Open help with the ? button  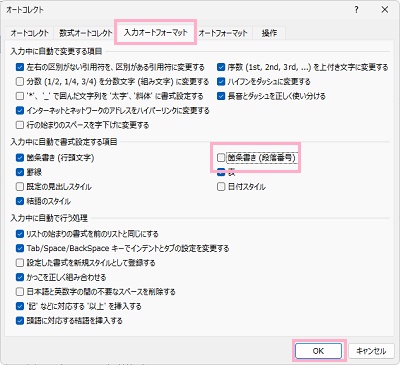356,10
